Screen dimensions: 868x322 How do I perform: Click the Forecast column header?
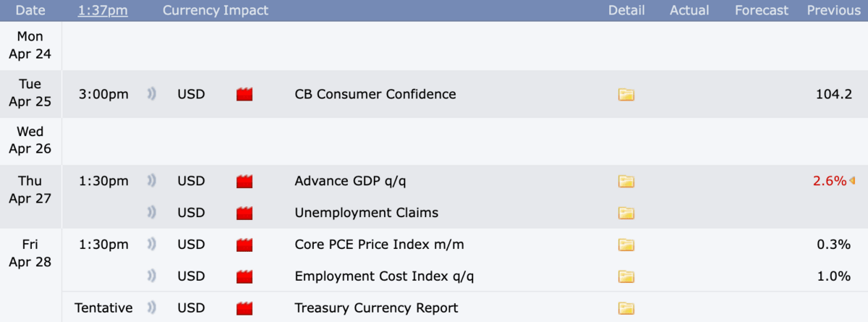(761, 10)
